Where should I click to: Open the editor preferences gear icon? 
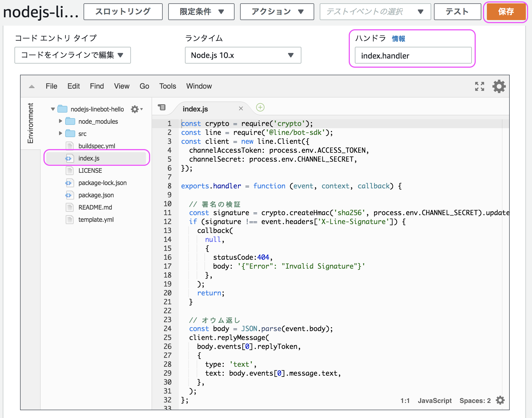499,86
